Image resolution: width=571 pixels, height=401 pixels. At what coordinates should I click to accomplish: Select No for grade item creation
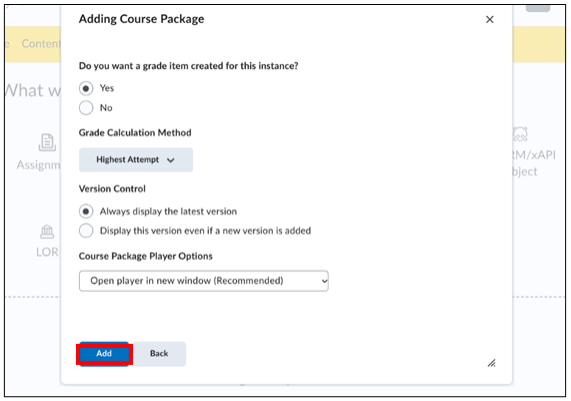pyautogui.click(x=86, y=108)
